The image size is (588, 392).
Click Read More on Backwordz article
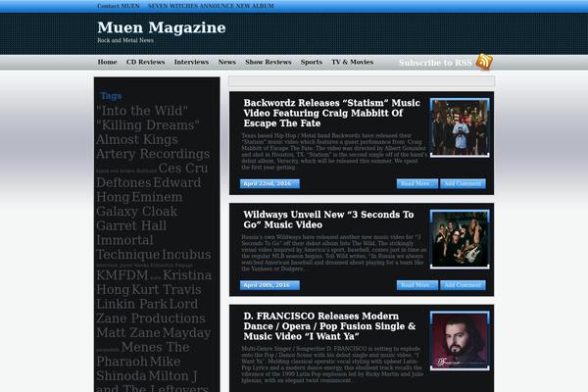click(417, 183)
